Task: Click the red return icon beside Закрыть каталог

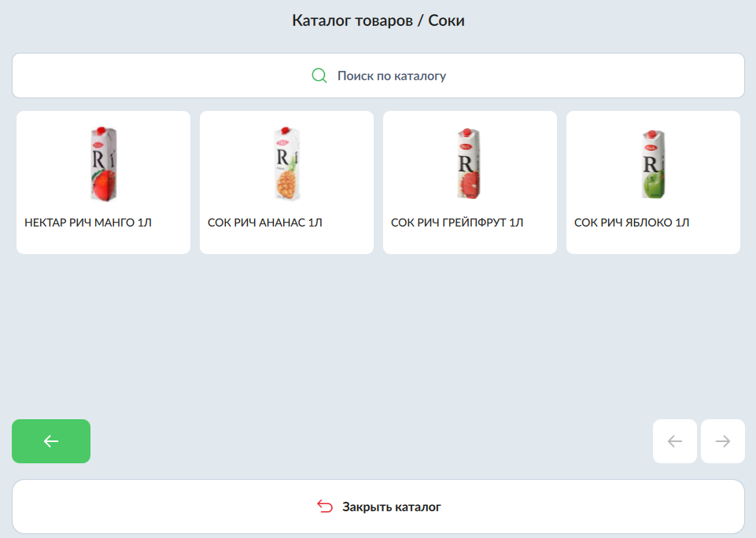Action: [325, 507]
